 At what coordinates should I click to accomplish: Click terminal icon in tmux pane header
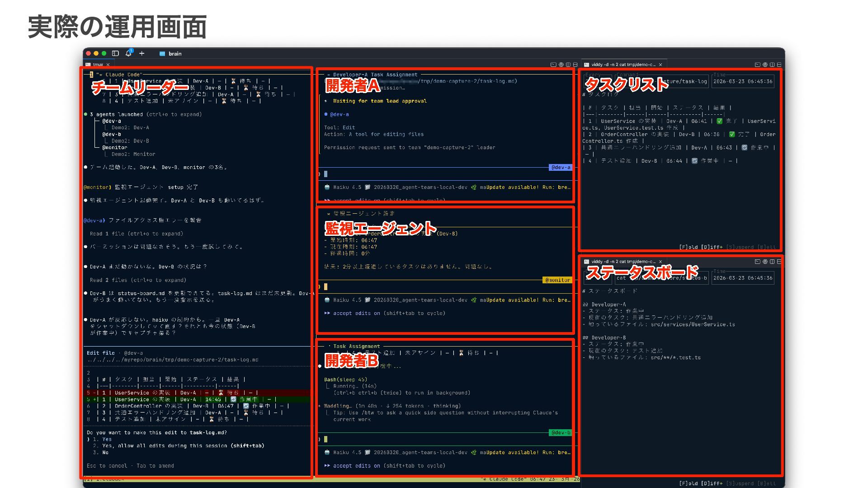point(553,65)
